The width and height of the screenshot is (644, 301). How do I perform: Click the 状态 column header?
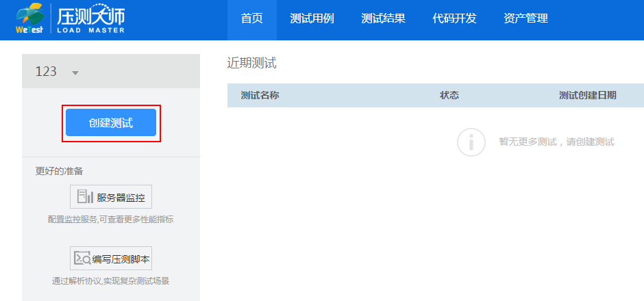[449, 96]
